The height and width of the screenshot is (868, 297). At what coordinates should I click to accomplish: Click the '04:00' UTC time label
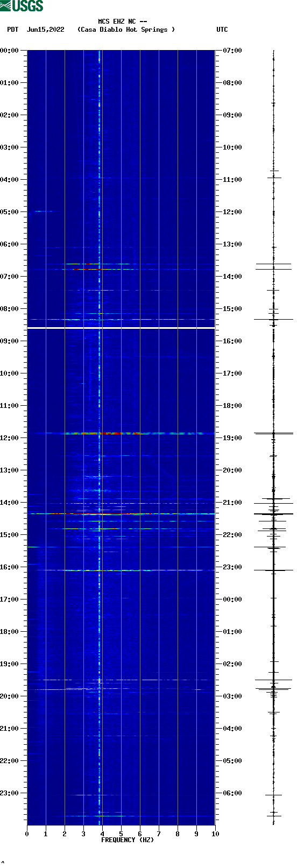point(232,729)
